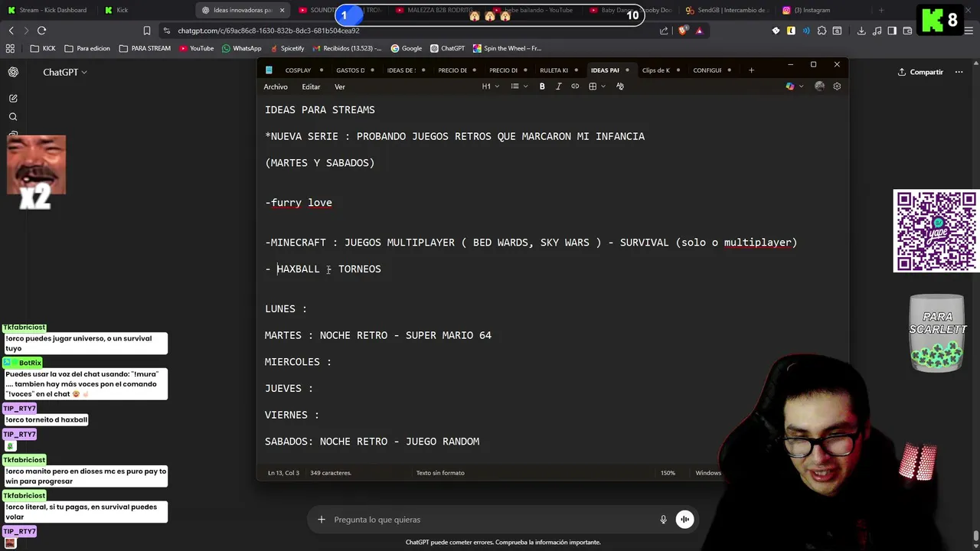The image size is (980, 551).
Task: Toggle bold formatting in Notepad toolbar
Action: [x=542, y=86]
